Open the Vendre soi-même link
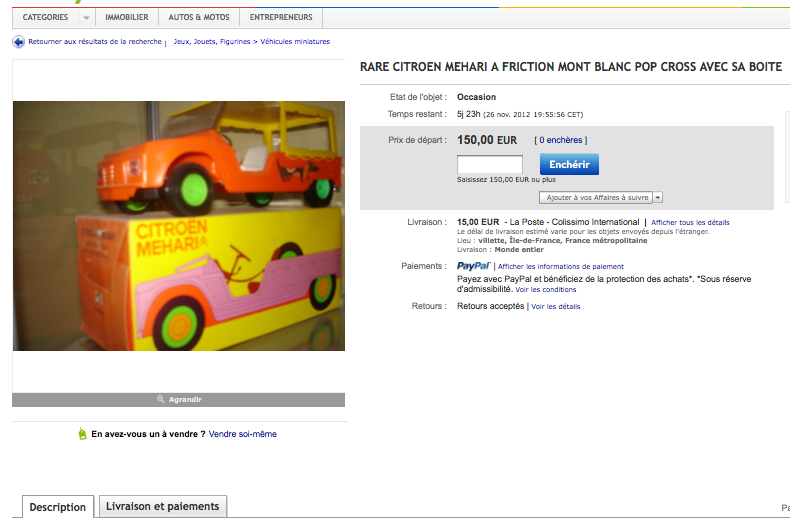790x527 pixels. point(243,434)
